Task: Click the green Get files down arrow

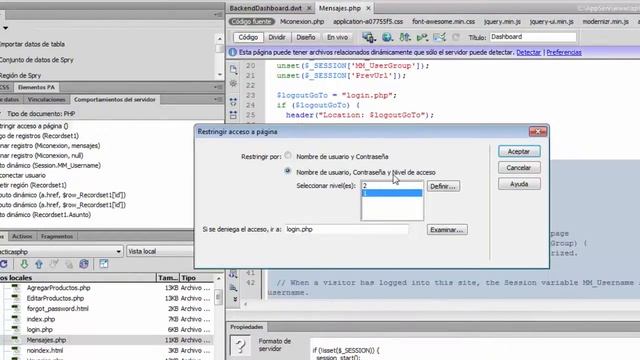Action: [x=24, y=264]
